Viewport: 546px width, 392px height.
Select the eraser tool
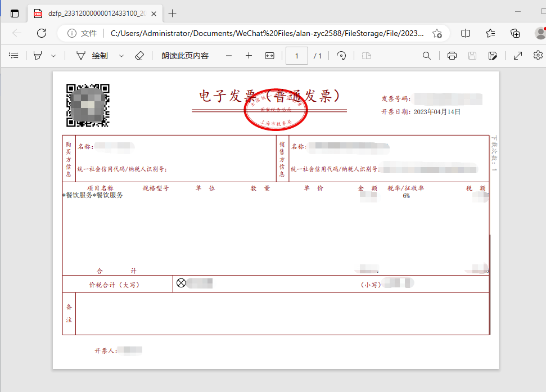coord(139,56)
